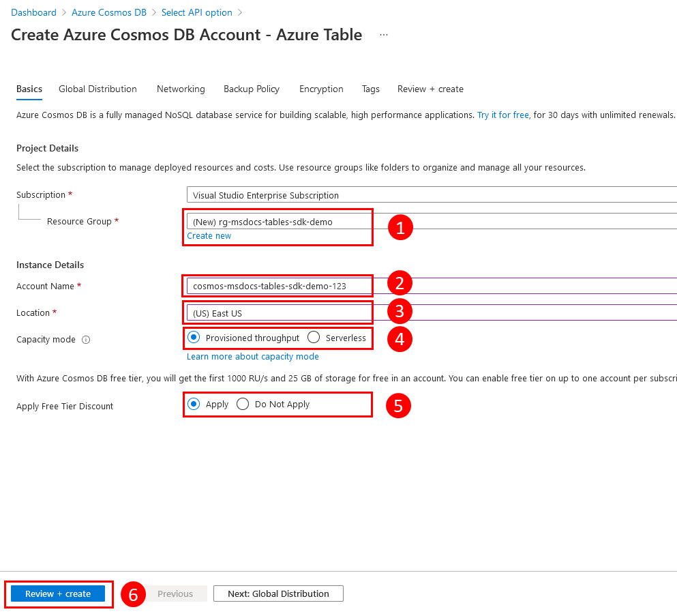Click the blue Review + create button
The height and width of the screenshot is (616, 677).
pos(58,593)
